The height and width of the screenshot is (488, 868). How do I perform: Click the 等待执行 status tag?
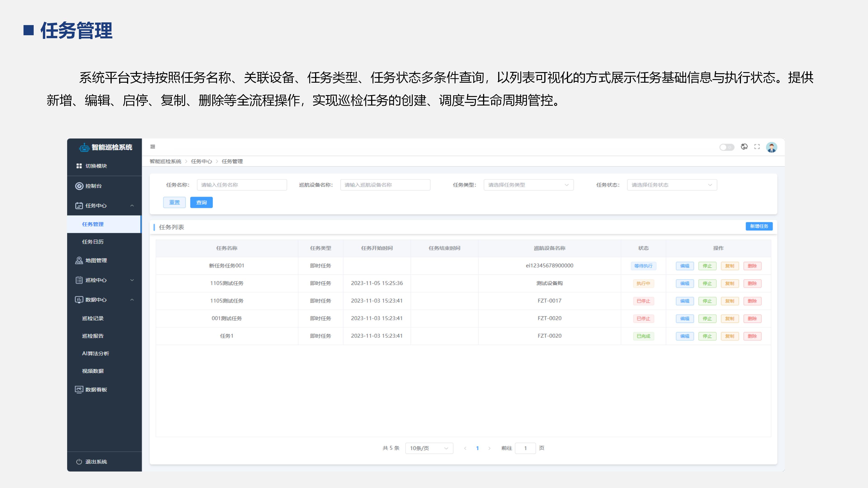click(x=643, y=266)
